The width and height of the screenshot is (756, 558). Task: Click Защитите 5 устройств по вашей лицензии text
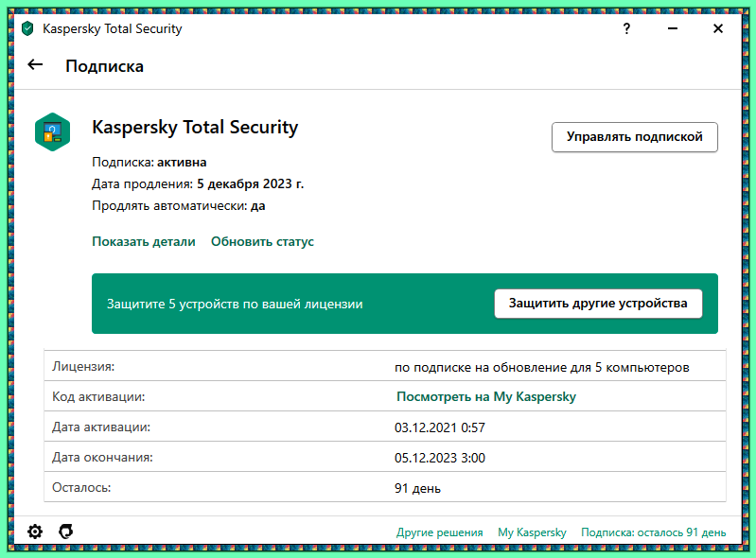coord(235,304)
